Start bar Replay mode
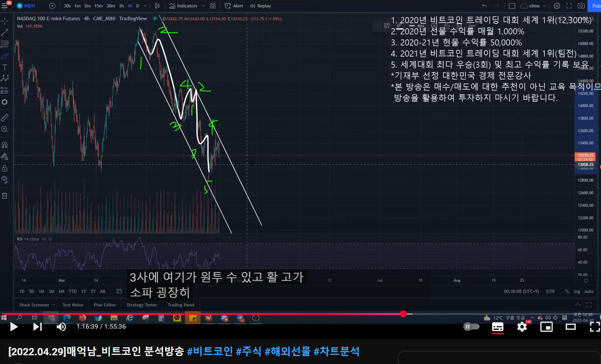This screenshot has height=364, width=601. 261,6
